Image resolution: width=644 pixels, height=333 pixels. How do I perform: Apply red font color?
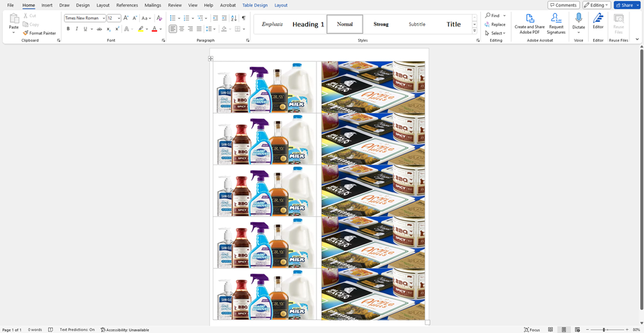tap(155, 29)
